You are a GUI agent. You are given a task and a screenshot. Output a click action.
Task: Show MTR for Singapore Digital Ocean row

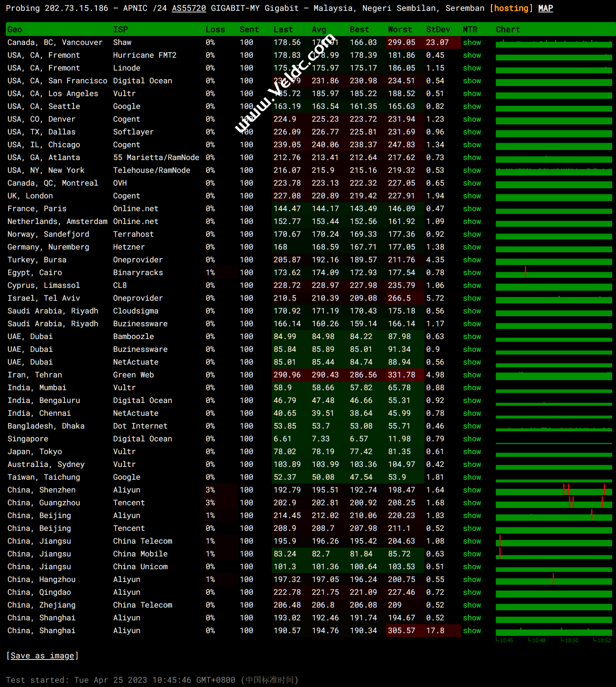(472, 439)
